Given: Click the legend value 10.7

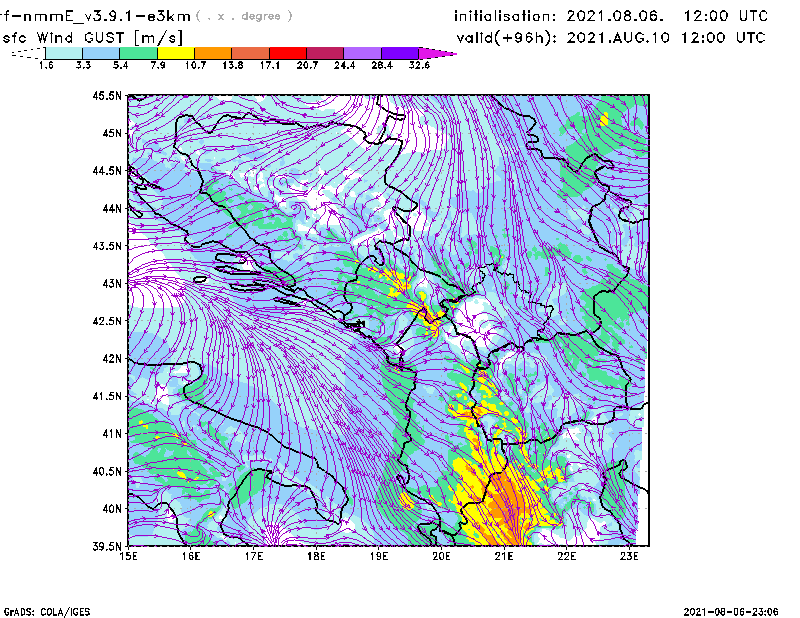Looking at the screenshot, I should click(x=195, y=65).
